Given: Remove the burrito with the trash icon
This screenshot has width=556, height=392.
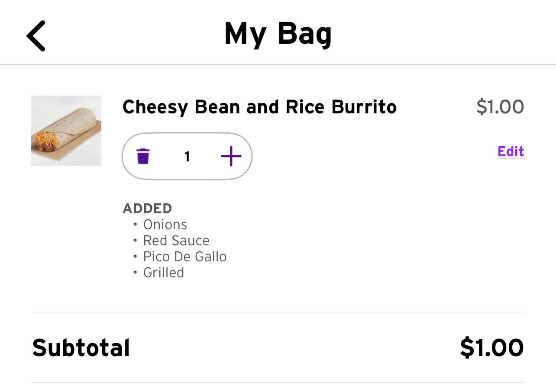Looking at the screenshot, I should pos(143,156).
